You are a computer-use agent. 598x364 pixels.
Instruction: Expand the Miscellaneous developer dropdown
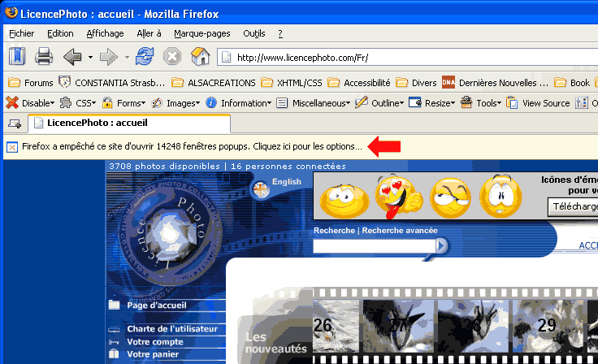(x=313, y=103)
